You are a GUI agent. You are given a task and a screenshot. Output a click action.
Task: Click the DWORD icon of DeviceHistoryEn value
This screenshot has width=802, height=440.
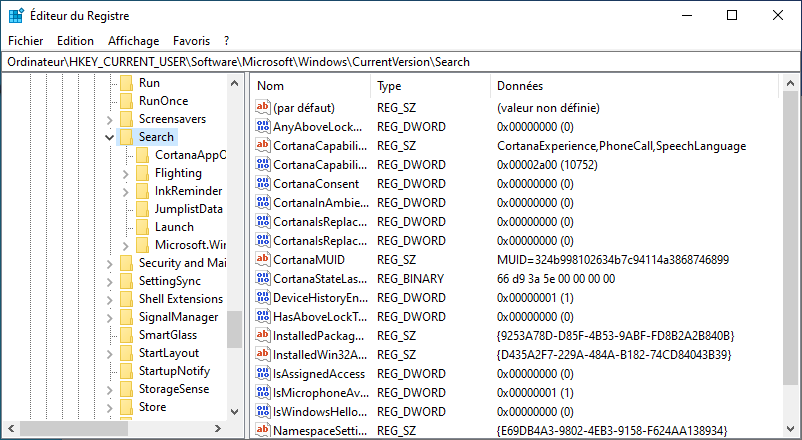tap(263, 297)
